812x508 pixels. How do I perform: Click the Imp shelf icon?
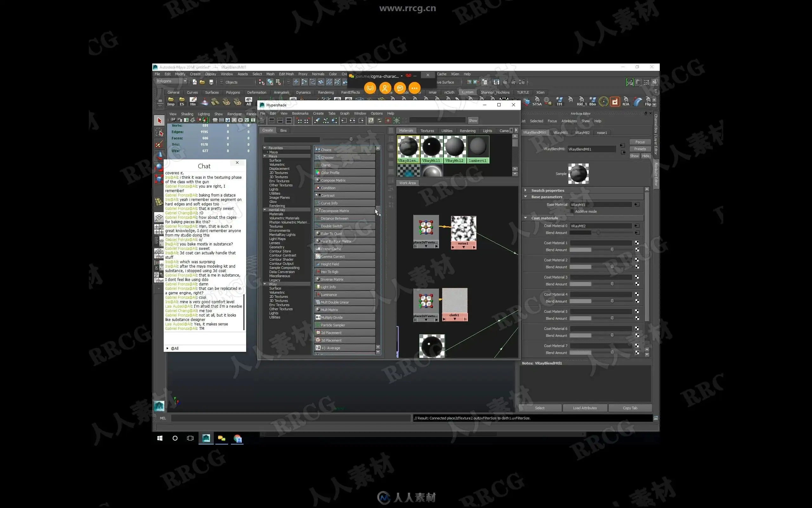click(171, 102)
